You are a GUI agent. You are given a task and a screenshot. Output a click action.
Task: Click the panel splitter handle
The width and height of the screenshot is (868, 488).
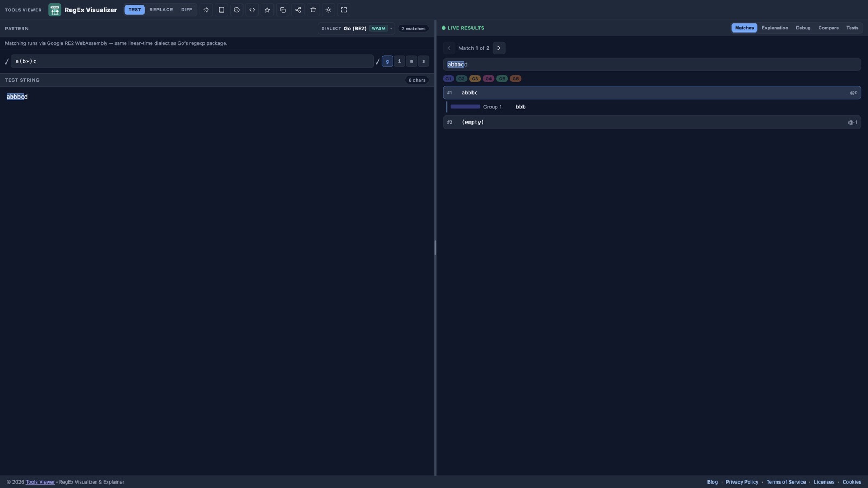[435, 248]
